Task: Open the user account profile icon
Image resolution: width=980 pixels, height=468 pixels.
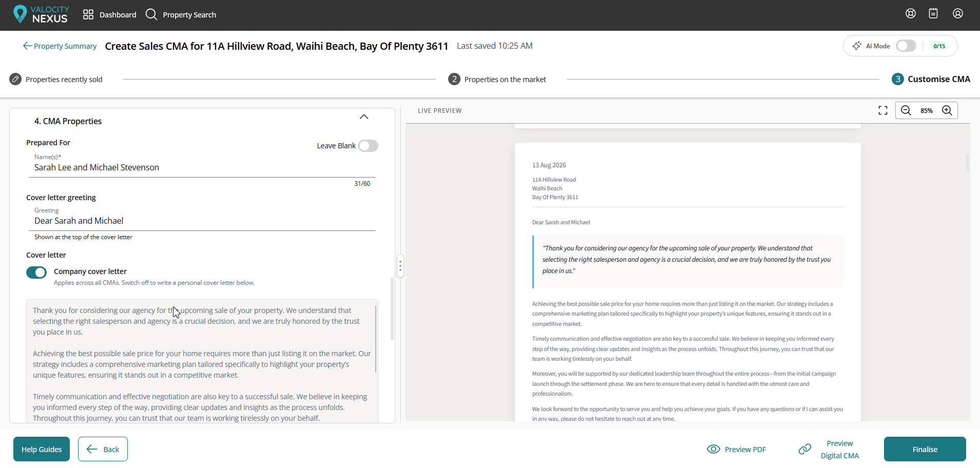Action: [958, 14]
